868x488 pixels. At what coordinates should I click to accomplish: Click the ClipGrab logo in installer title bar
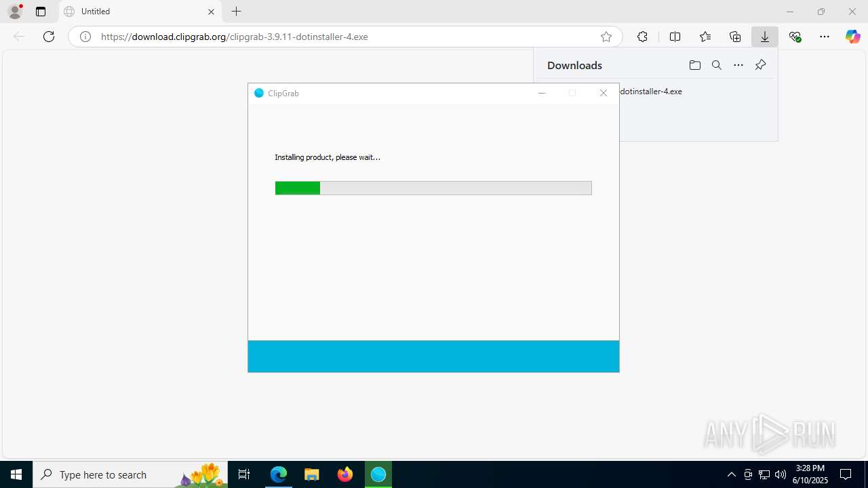pos(258,94)
